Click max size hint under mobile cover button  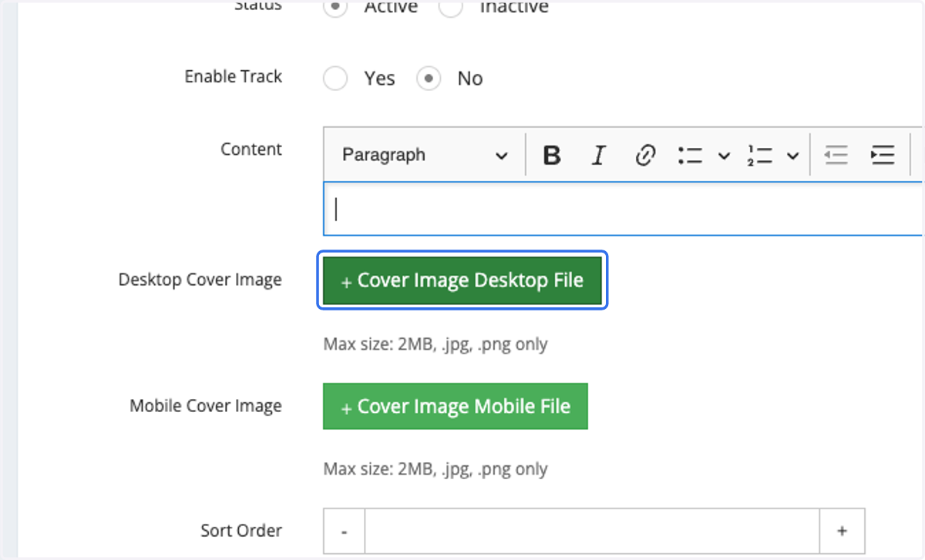click(x=436, y=469)
